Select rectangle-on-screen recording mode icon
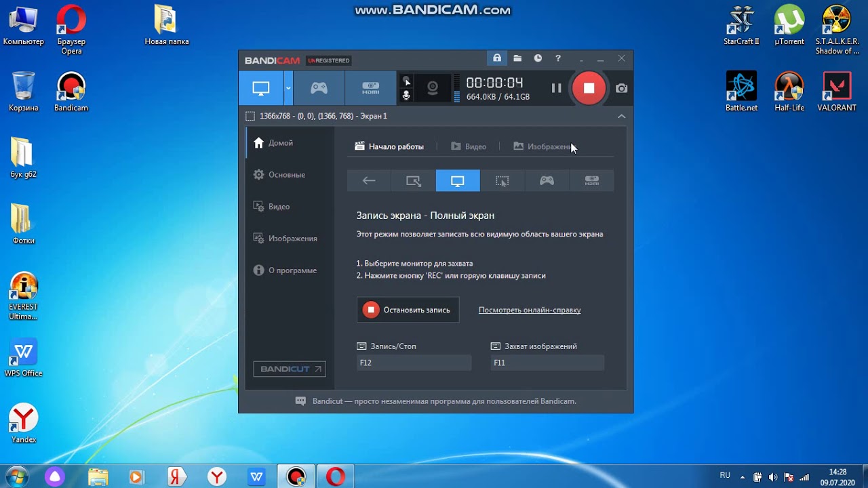The width and height of the screenshot is (868, 488). click(413, 181)
